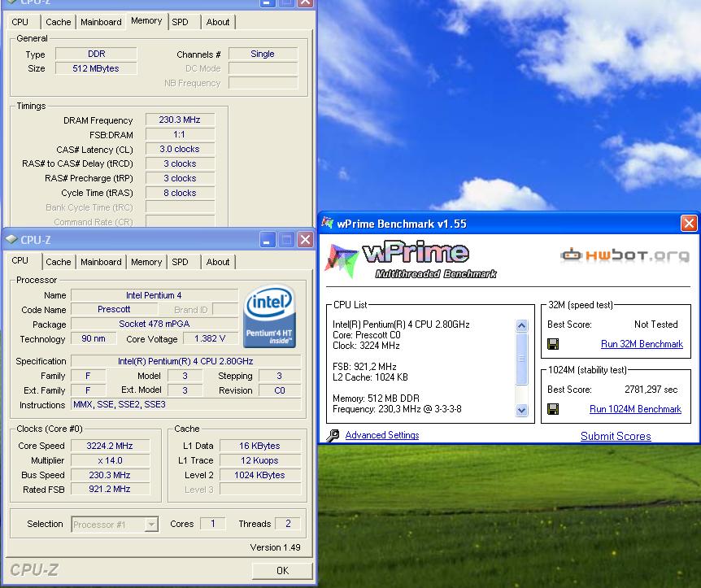
Task: Click the L1 Data value 16 KBytes
Action: tap(259, 446)
